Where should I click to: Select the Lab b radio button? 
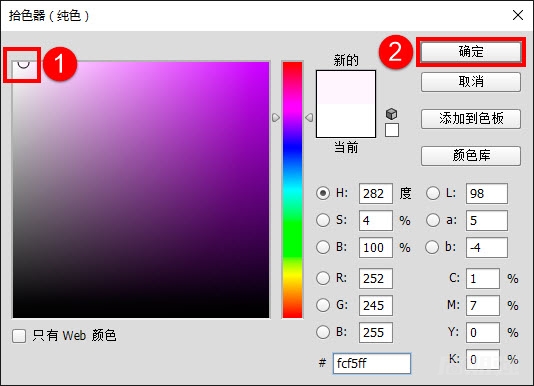coord(432,247)
